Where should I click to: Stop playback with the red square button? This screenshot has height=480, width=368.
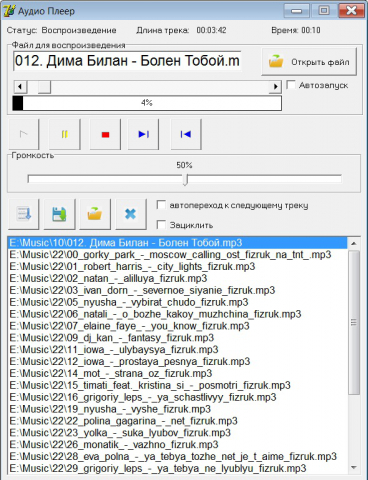pos(105,134)
